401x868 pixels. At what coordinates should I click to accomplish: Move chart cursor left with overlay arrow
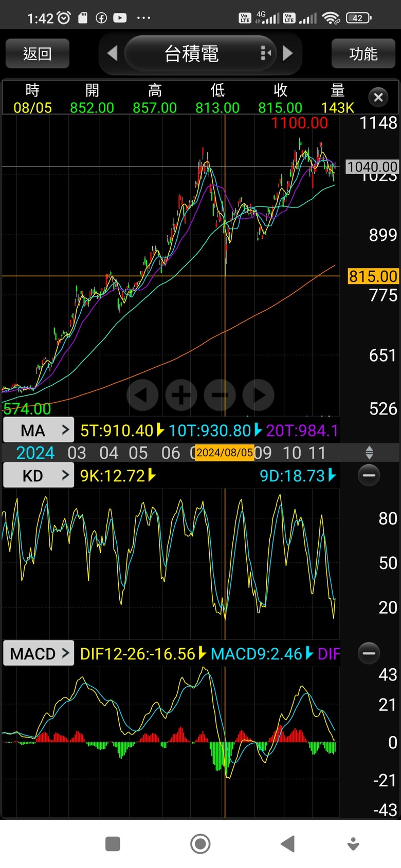[142, 395]
